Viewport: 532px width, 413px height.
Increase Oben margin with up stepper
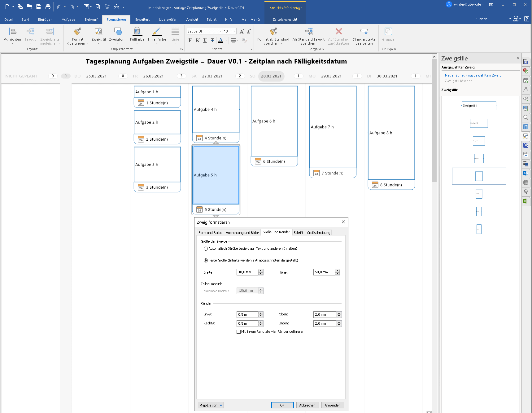[x=339, y=313]
